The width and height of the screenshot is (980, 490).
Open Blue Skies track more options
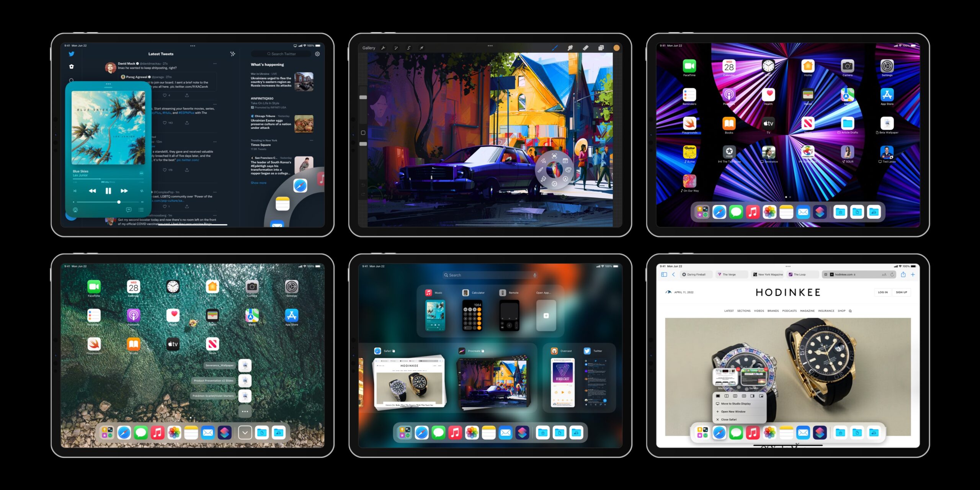141,173
